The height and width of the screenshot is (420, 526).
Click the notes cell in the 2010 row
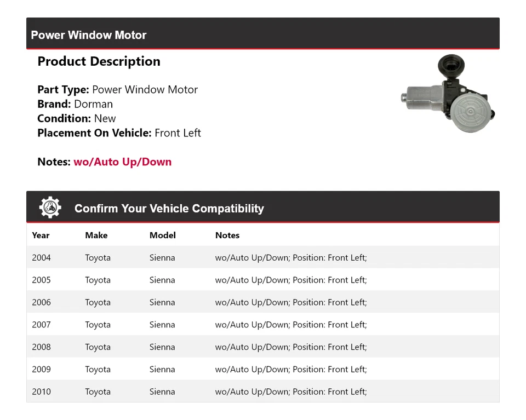pyautogui.click(x=291, y=392)
